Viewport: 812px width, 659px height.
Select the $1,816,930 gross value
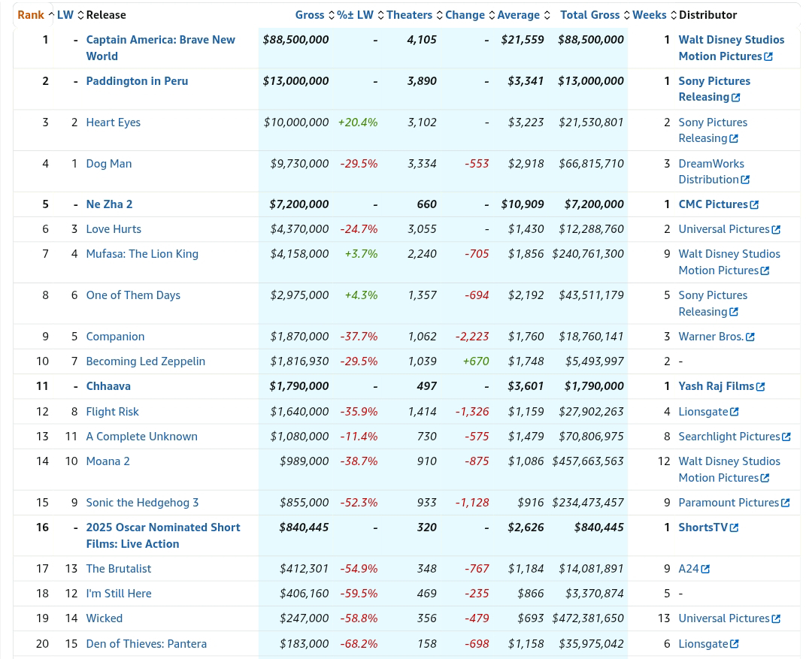[x=299, y=362]
